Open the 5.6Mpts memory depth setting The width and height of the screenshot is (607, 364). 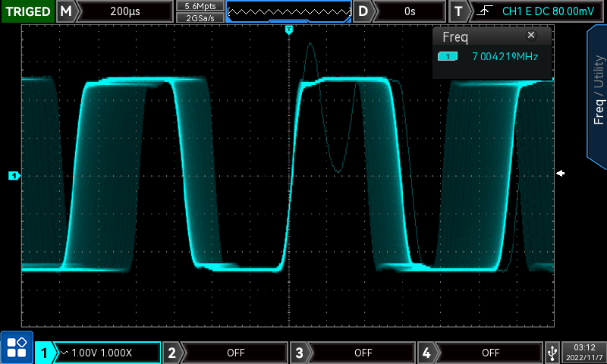click(200, 5)
